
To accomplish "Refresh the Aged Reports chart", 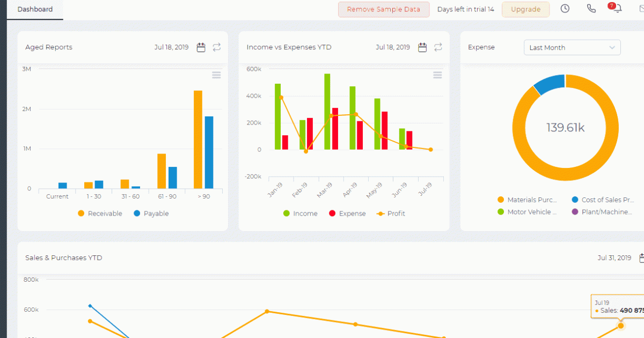I will pyautogui.click(x=217, y=47).
